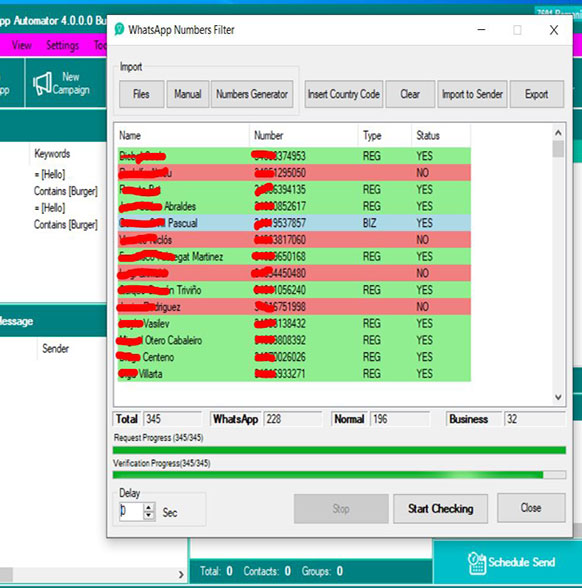This screenshot has width=582, height=588.
Task: Select the Abraldes row
Action: (x=294, y=206)
